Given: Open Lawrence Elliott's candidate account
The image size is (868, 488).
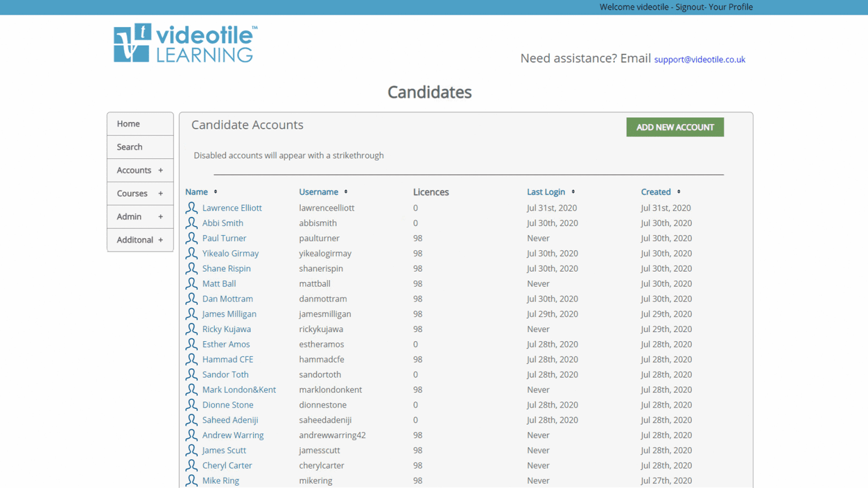Looking at the screenshot, I should click(232, 208).
